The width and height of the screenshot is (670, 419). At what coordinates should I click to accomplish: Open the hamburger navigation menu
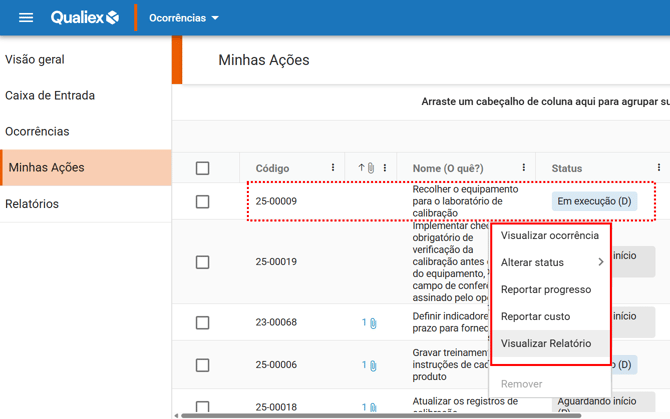[x=26, y=18]
